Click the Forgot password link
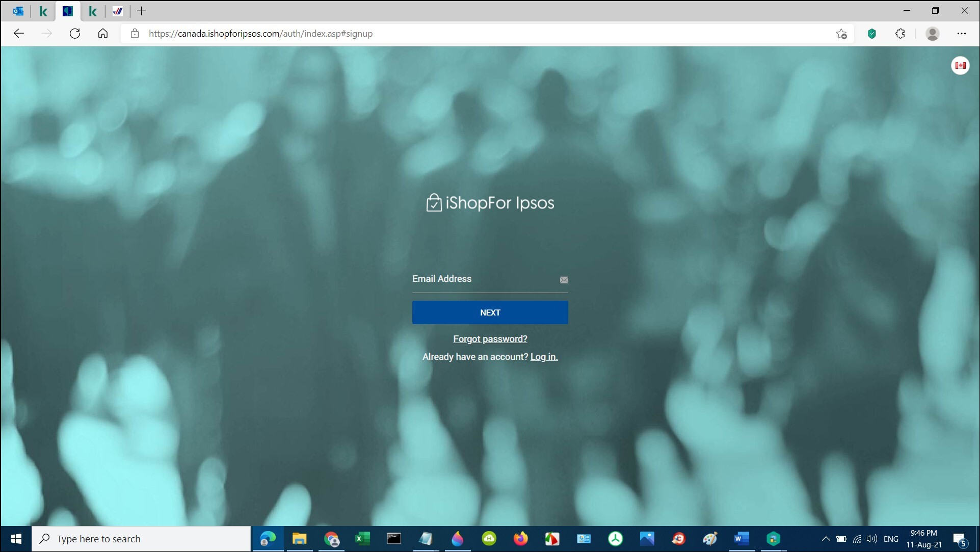Screen dimensions: 980x552 490,339
